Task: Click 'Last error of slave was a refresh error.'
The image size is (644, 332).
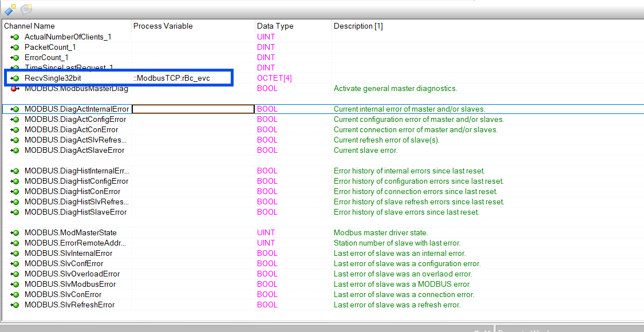Action: pyautogui.click(x=397, y=305)
